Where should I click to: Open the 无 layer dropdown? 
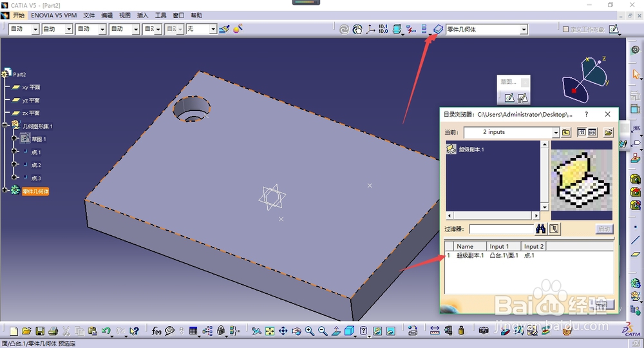pyautogui.click(x=213, y=29)
